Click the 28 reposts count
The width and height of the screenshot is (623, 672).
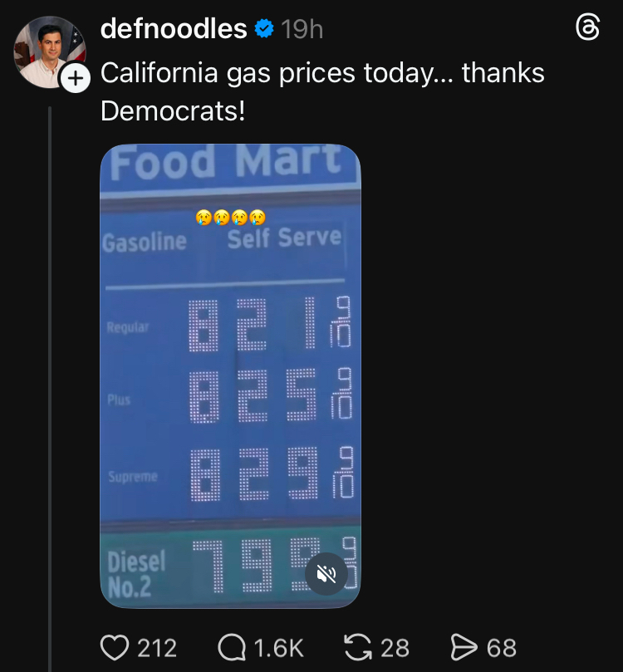[395, 647]
